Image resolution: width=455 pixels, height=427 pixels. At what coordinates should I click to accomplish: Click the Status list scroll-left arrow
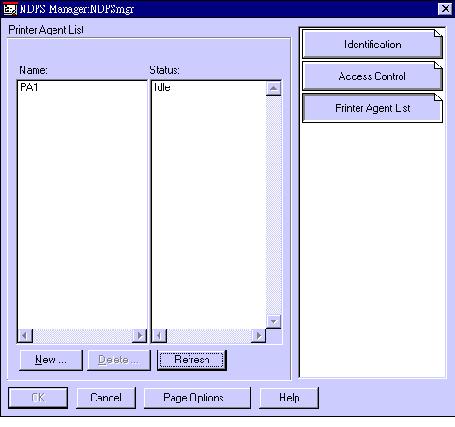[x=159, y=336]
